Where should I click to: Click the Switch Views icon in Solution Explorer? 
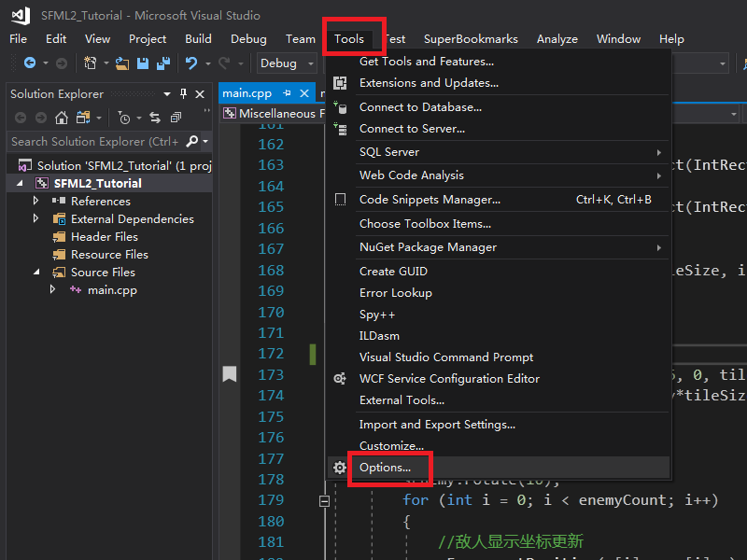point(83,118)
